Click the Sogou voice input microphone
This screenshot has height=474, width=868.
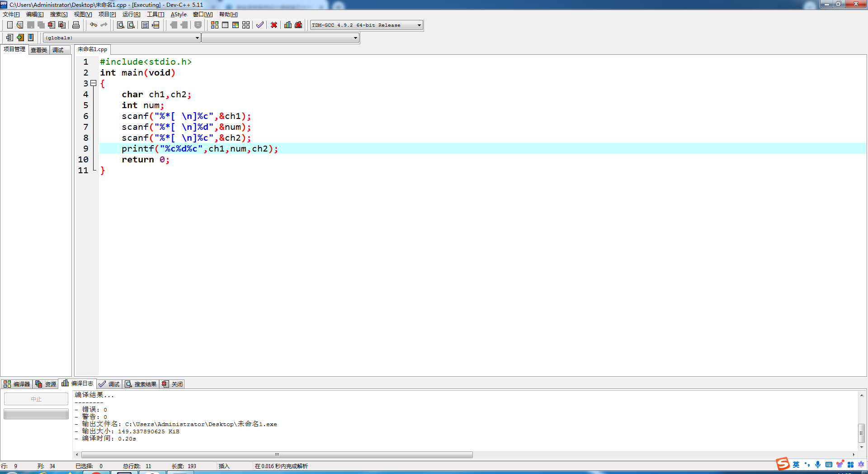click(x=818, y=465)
